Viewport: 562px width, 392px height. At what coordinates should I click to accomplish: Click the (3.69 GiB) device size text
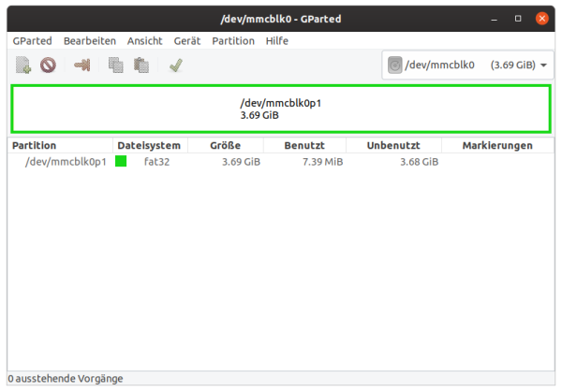(513, 65)
